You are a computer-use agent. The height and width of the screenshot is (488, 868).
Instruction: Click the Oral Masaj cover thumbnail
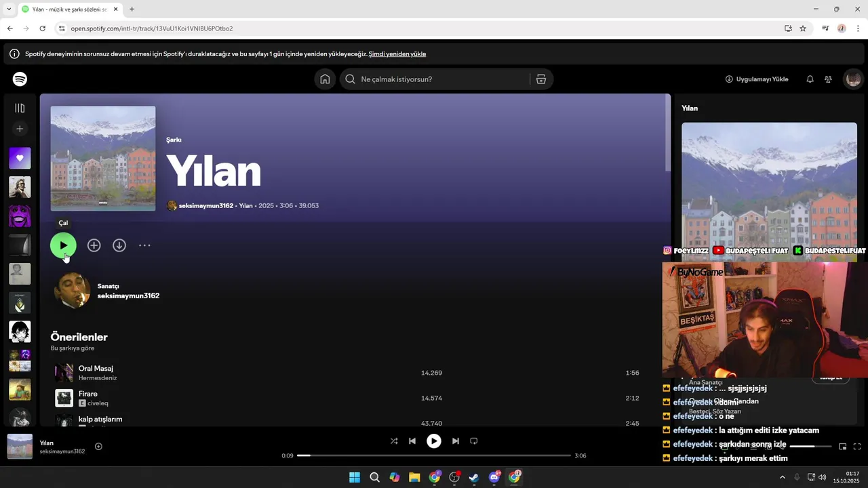pos(64,373)
